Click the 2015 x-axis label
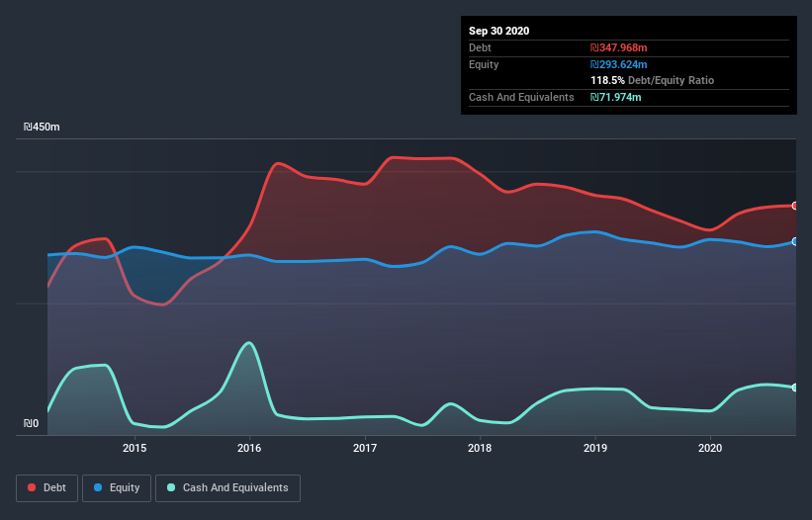The height and width of the screenshot is (520, 812). click(135, 448)
